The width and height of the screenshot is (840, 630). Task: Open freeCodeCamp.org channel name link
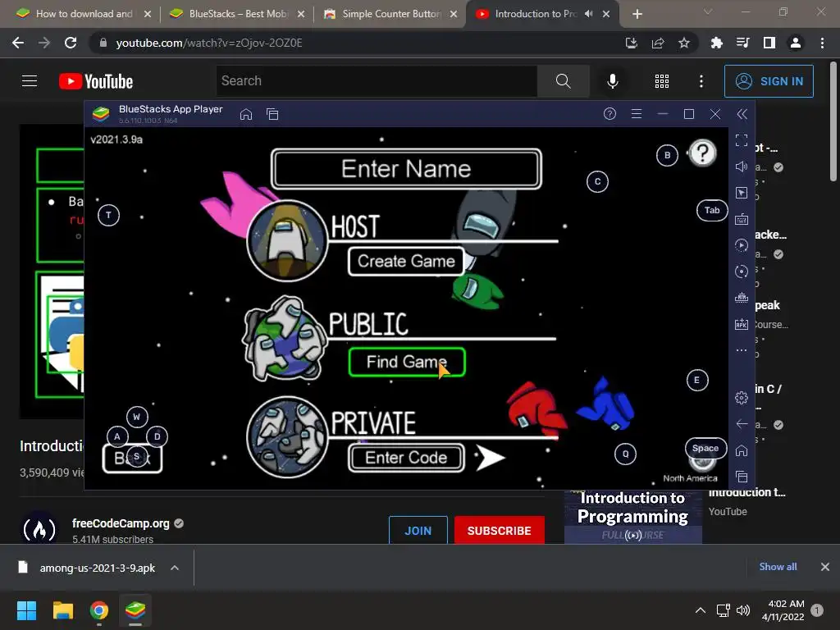[121, 523]
